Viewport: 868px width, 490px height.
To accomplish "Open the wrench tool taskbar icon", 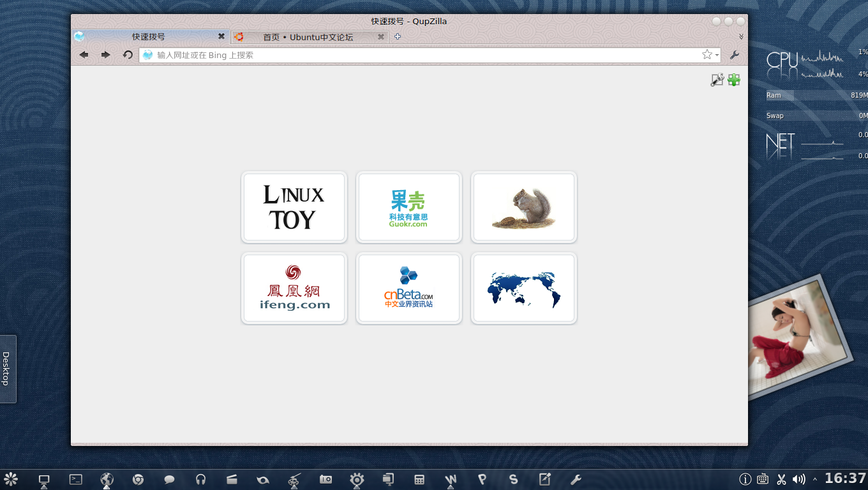I will [576, 479].
